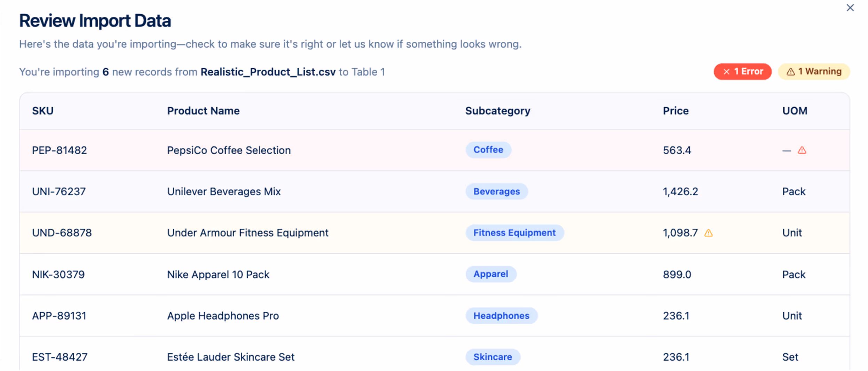Screen dimensions: 868x371
Task: Click the Skincare subcategory tag
Action: pos(492,357)
